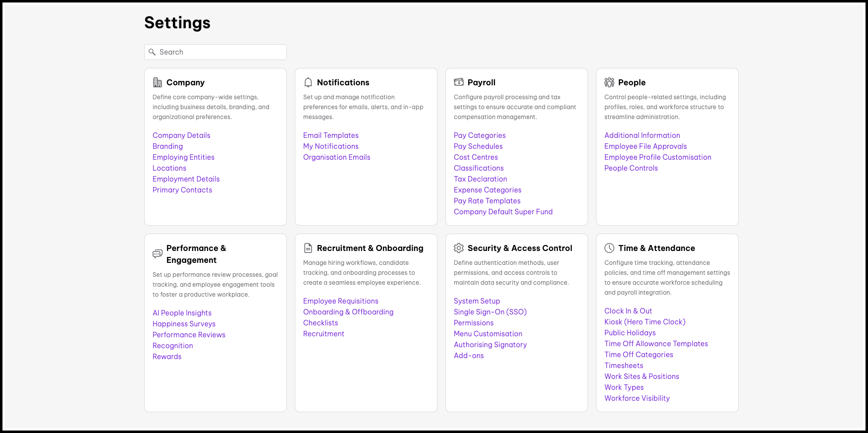
Task: Click the Payroll money icon
Action: 459,82
